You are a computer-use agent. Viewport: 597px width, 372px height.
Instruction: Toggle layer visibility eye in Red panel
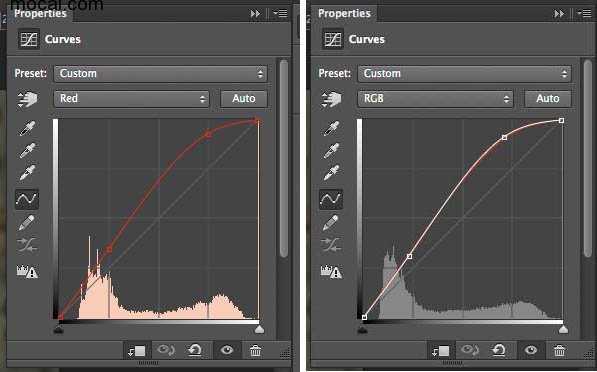[x=227, y=350]
